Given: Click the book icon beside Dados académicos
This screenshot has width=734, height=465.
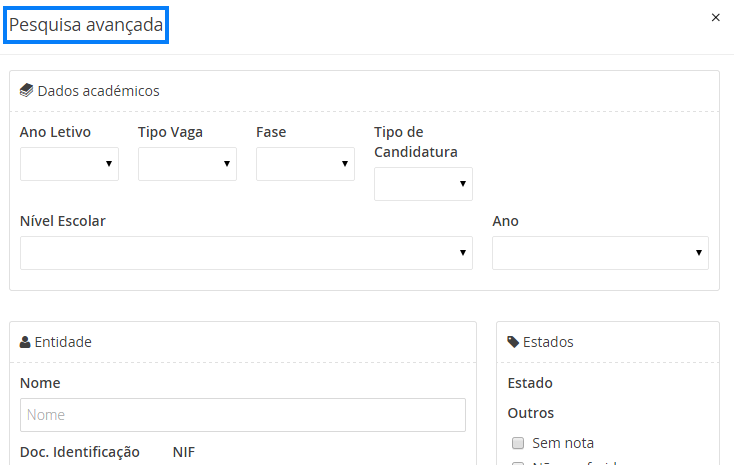Looking at the screenshot, I should (27, 91).
